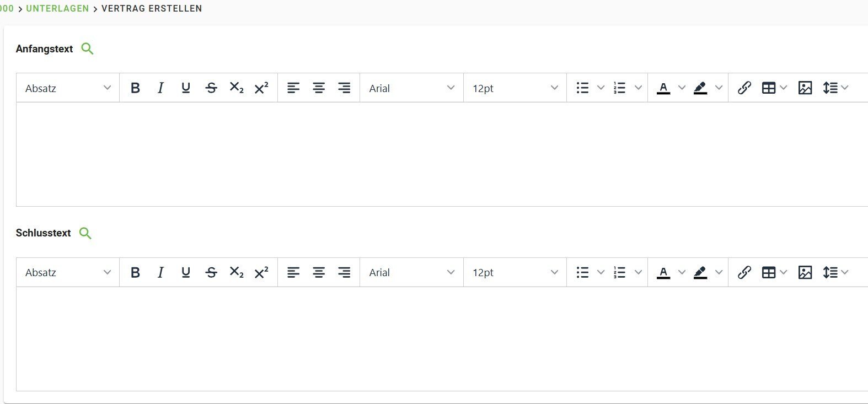The image size is (868, 404).
Task: Center align text in the Schlusstext editor
Action: pyautogui.click(x=319, y=272)
